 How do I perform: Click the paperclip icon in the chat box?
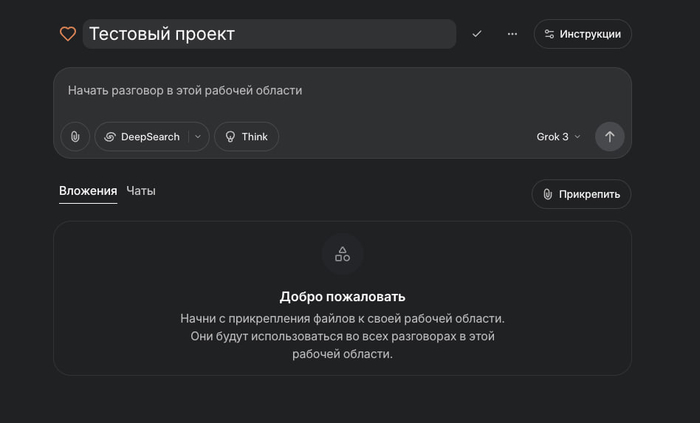click(x=75, y=137)
